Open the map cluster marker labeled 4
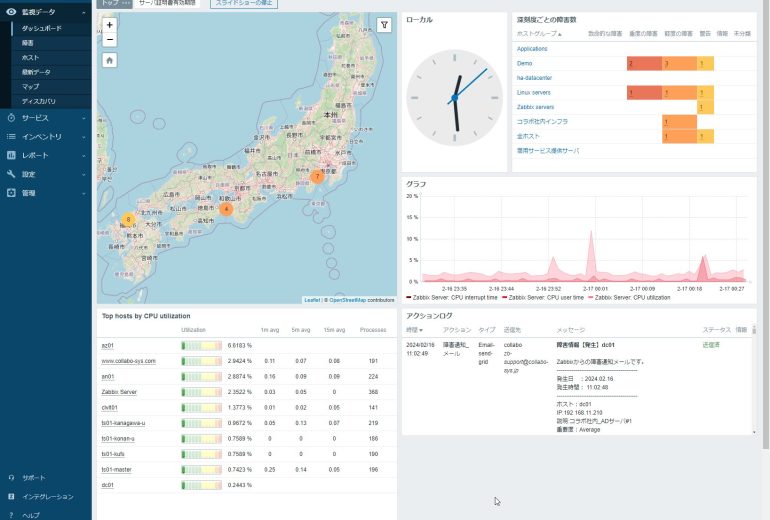This screenshot has width=770, height=520. coord(226,209)
